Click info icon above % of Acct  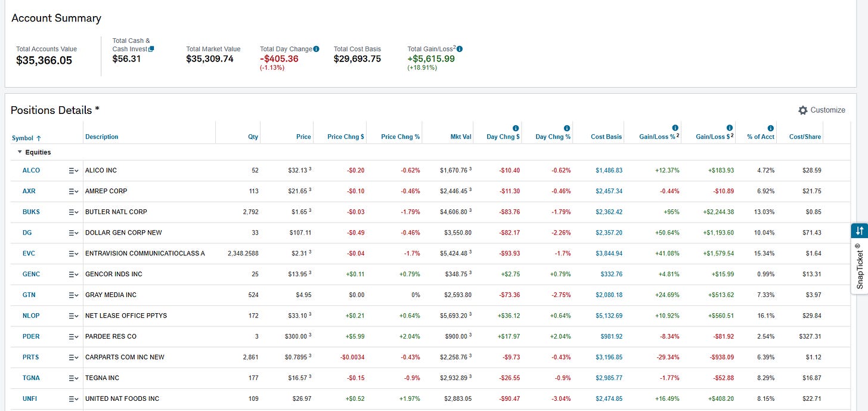pos(770,128)
